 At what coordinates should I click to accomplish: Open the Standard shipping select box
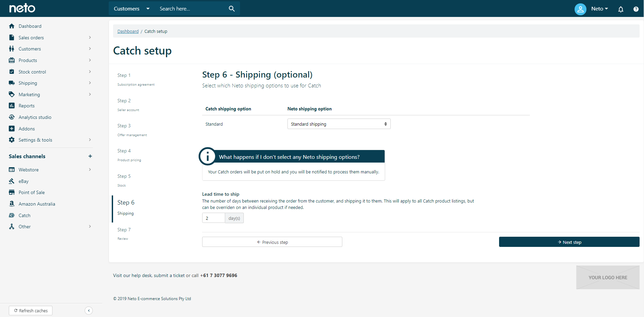[339, 124]
